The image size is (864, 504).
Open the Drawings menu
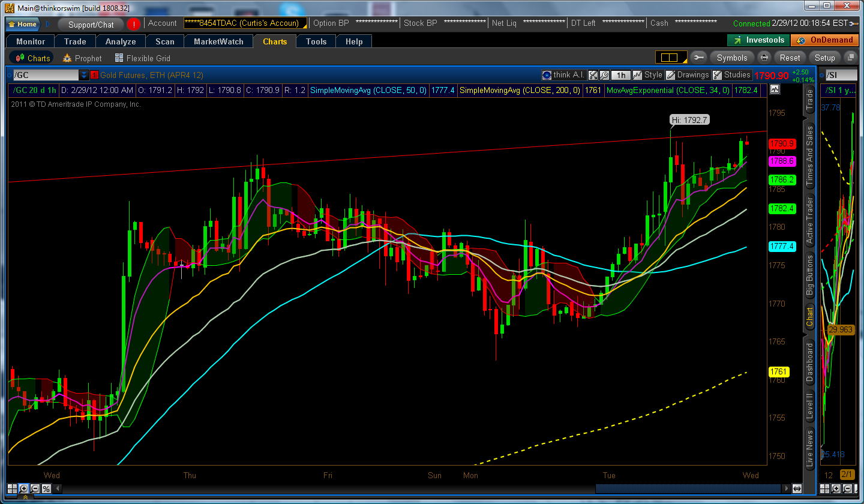[688, 75]
